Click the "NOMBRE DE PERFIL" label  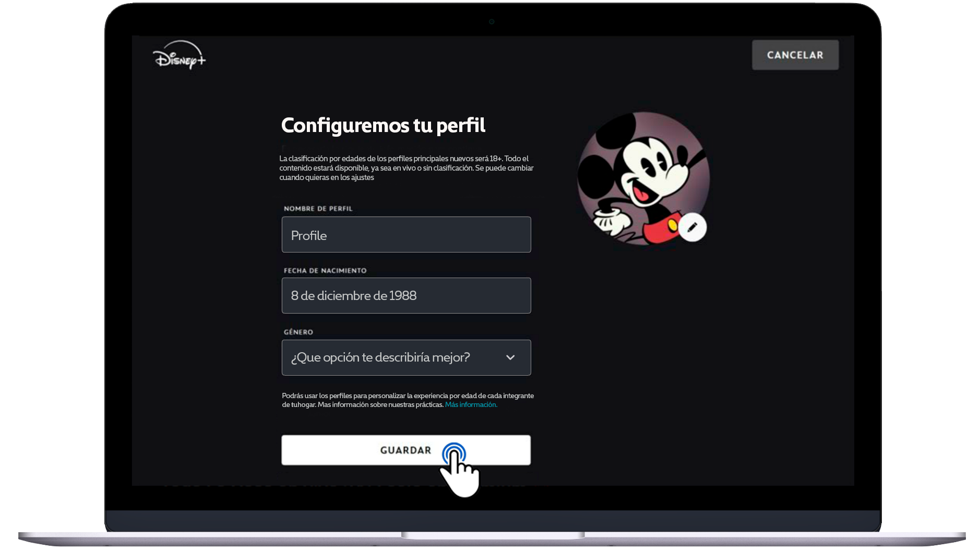[318, 209]
